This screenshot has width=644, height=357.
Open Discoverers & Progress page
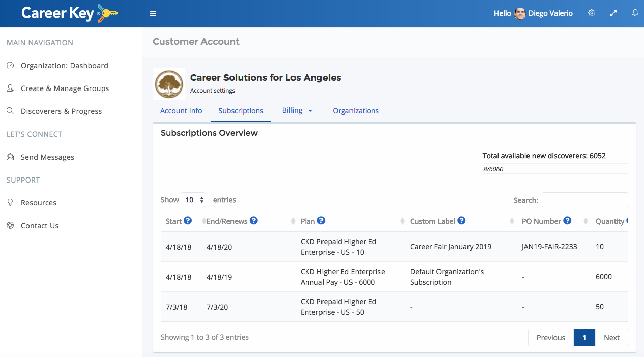62,111
